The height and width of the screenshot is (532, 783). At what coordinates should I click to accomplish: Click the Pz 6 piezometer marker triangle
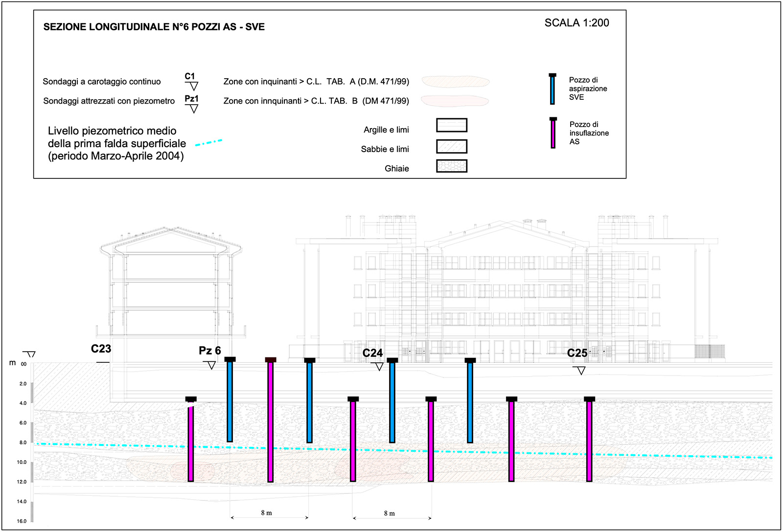click(210, 365)
